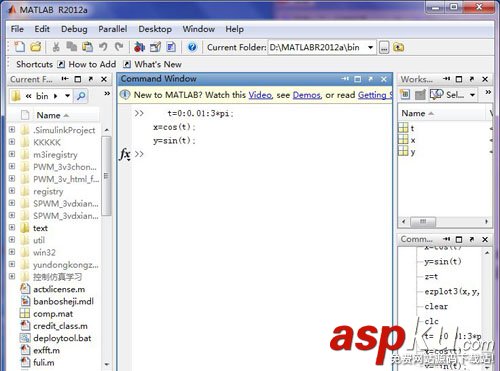This screenshot has height=371, width=500.
Task: Open the GUIDE toolbar icon
Action: (x=155, y=47)
